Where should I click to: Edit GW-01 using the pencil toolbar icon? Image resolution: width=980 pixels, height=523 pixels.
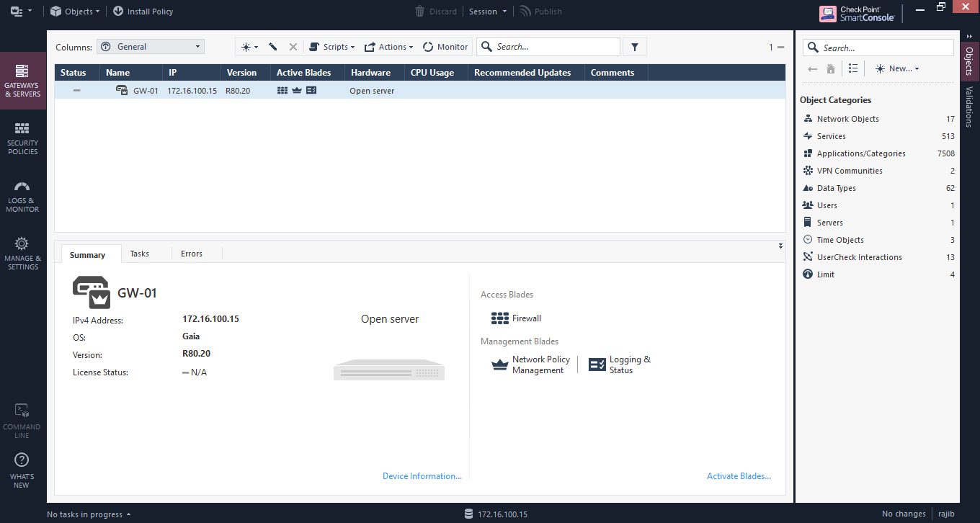(x=274, y=46)
